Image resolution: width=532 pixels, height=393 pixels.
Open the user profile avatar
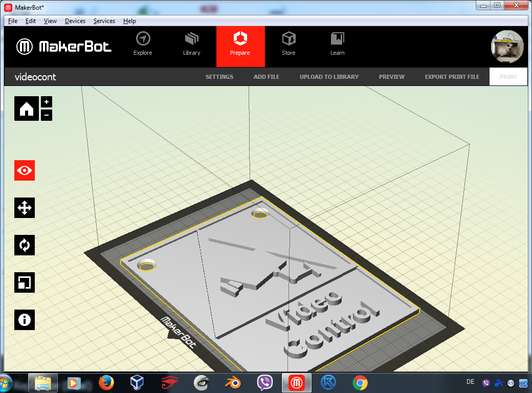coord(507,47)
